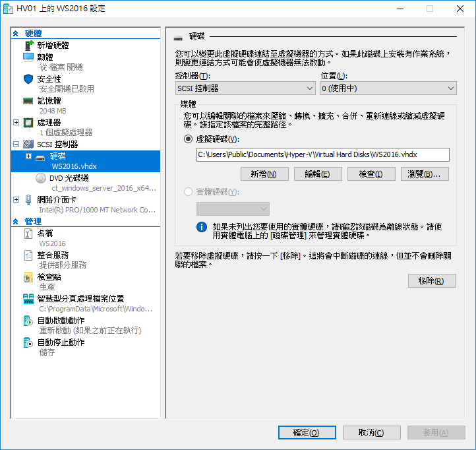Image resolution: width=476 pixels, height=450 pixels.
Task: Click the 檢查(I) button
Action: pyautogui.click(x=371, y=174)
